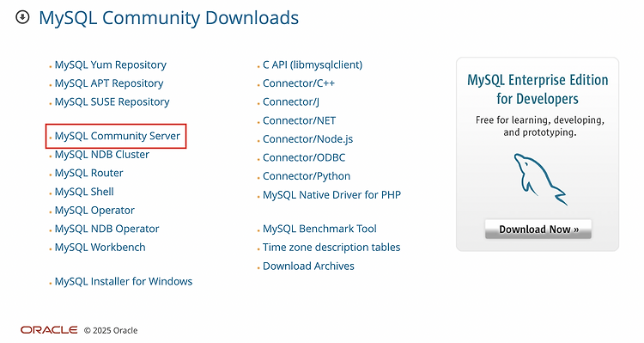Click 'Free for learning, developing, and prototyping' text
644x343 pixels.
(x=540, y=126)
